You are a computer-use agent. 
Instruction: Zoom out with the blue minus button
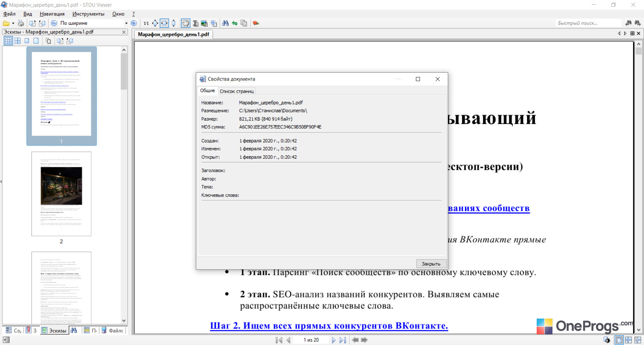tap(54, 23)
